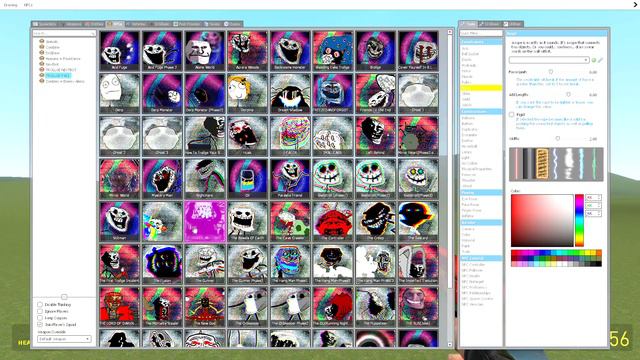Screen dimensions: 640x360
Task: Spawn the Mimic World NPC icon
Action: pyautogui.click(x=120, y=178)
